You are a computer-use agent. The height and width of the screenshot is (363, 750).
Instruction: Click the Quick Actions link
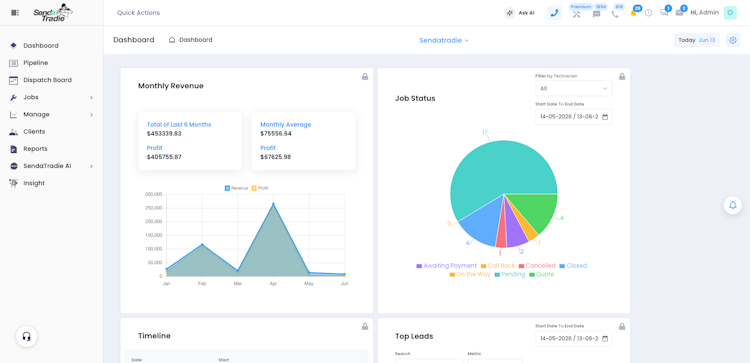[138, 13]
